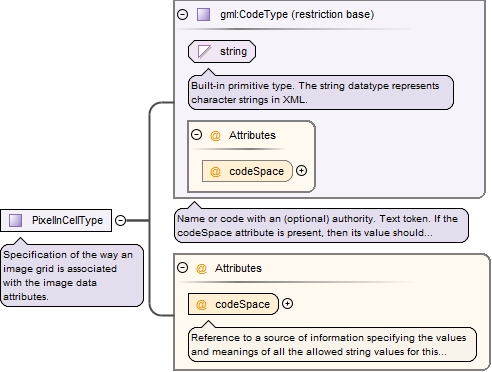Click the triangle icon in the string node

pyautogui.click(x=204, y=52)
